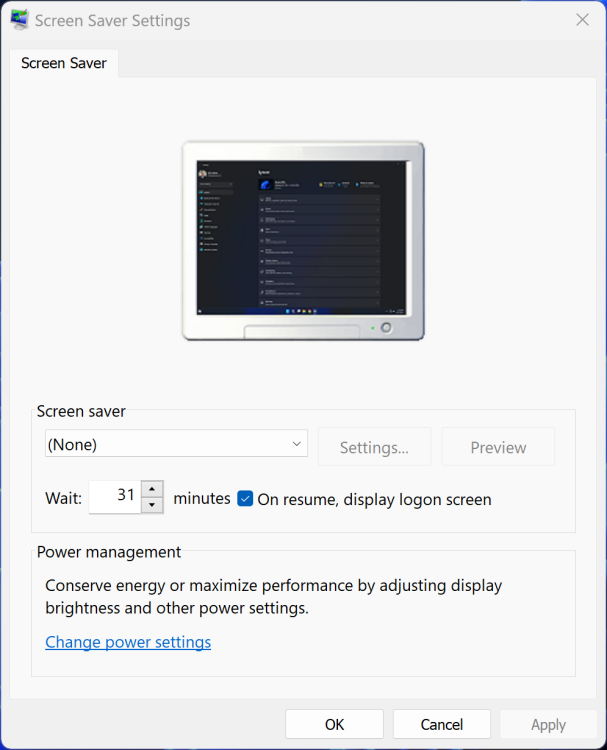Click the green indicator light on preview monitor

coord(373,328)
